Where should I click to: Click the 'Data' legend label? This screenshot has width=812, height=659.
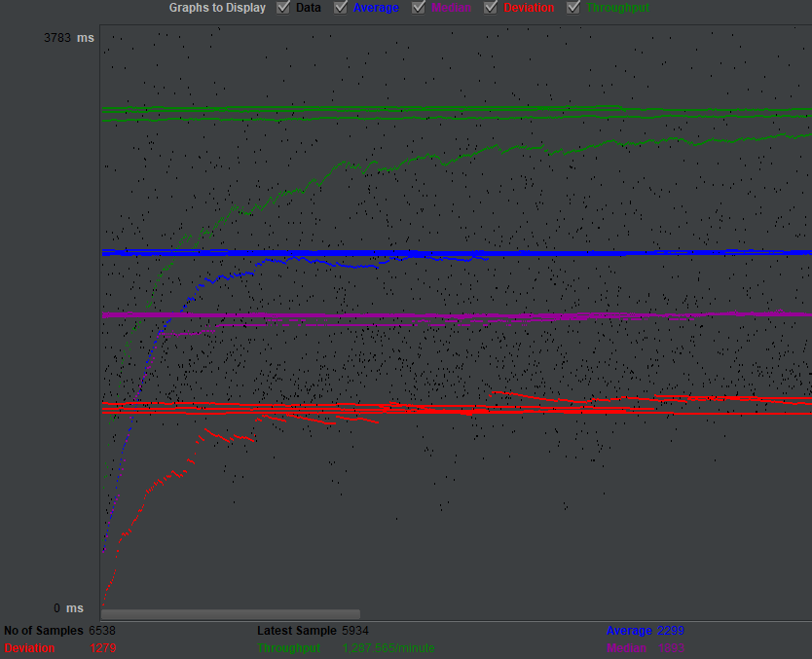[308, 8]
